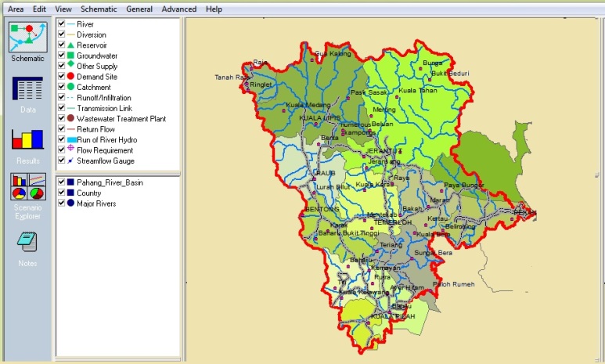Disable the Pahang_River_Basin layer checkbox

click(x=61, y=182)
